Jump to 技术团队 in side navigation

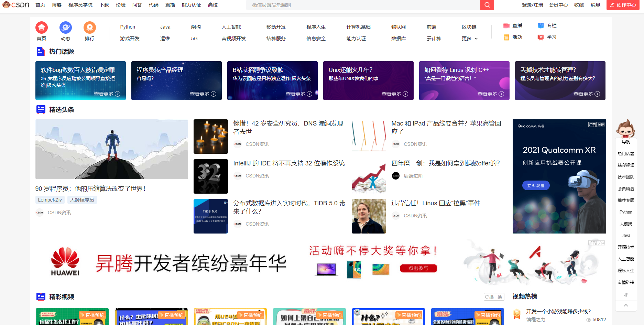(x=626, y=177)
